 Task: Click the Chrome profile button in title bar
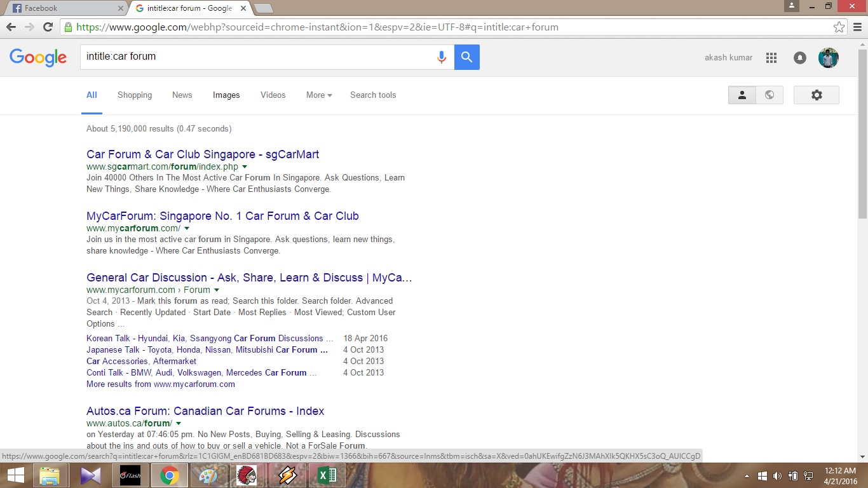coord(791,6)
